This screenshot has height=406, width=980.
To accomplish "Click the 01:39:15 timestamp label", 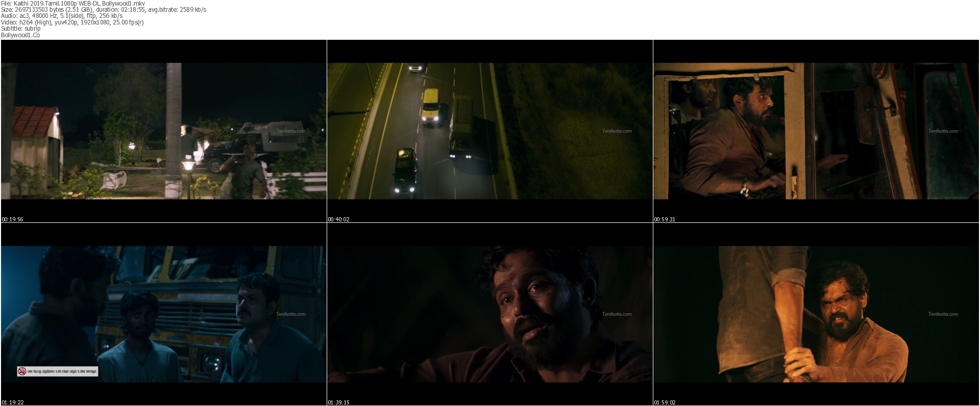I will [x=338, y=402].
